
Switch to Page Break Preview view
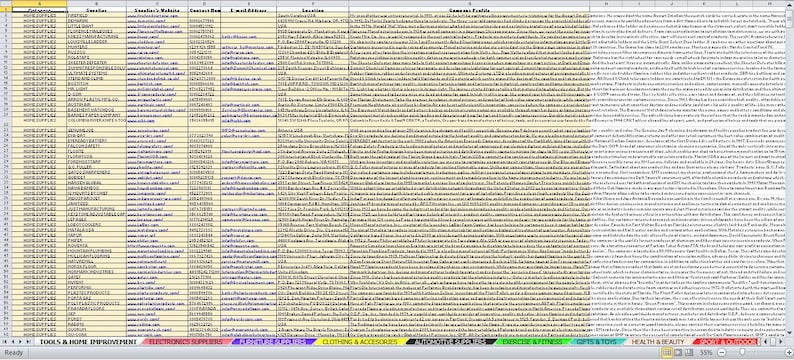(x=689, y=352)
